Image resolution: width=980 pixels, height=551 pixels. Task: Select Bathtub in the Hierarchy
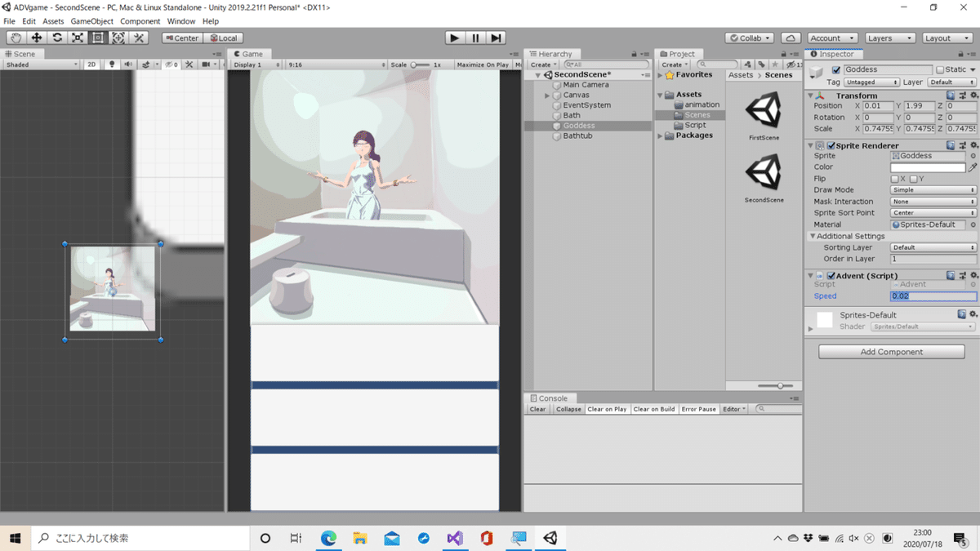point(577,136)
